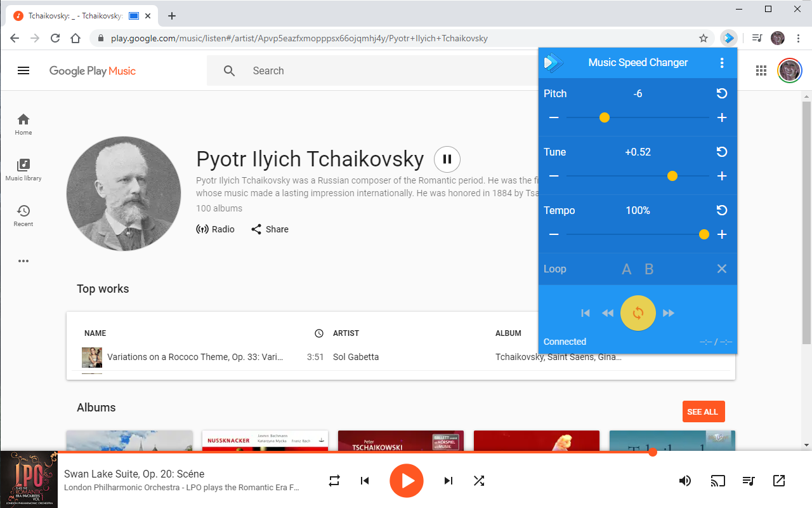Click the Swan Lake Suite song title

(x=134, y=474)
